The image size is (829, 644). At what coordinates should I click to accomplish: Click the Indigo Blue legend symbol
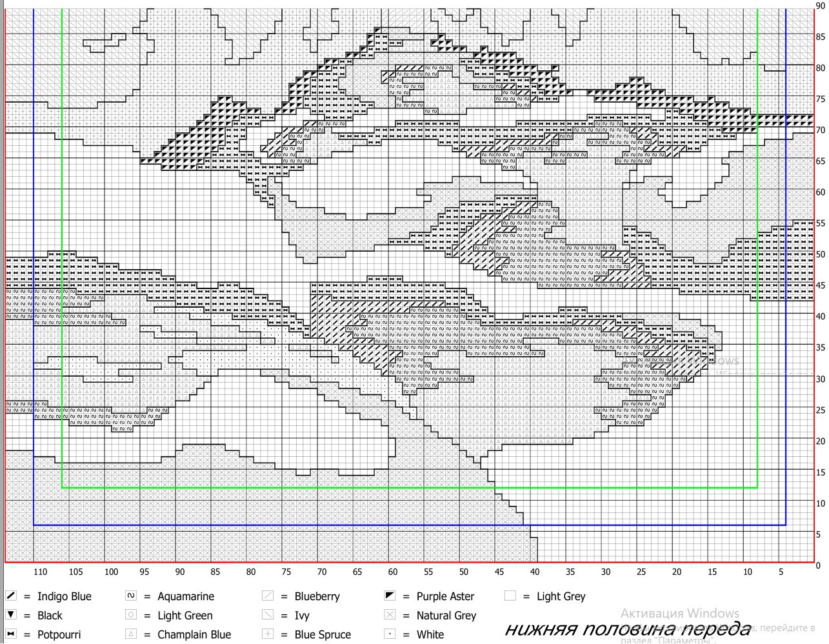click(11, 596)
